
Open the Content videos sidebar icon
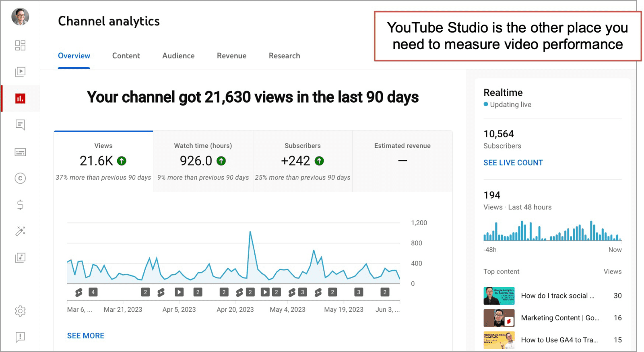click(x=20, y=72)
